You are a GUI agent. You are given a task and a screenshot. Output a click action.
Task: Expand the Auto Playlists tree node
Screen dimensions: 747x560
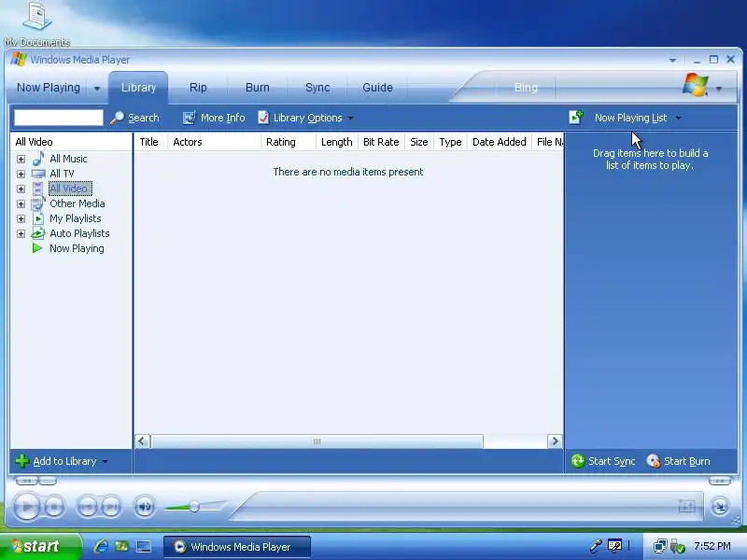click(x=21, y=233)
